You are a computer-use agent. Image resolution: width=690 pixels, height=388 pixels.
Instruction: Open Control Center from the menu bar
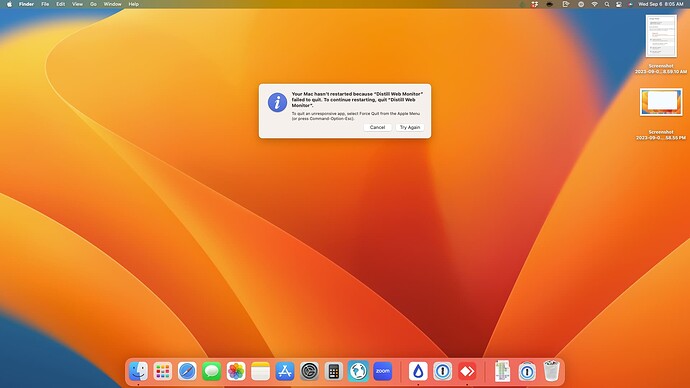[x=619, y=4]
